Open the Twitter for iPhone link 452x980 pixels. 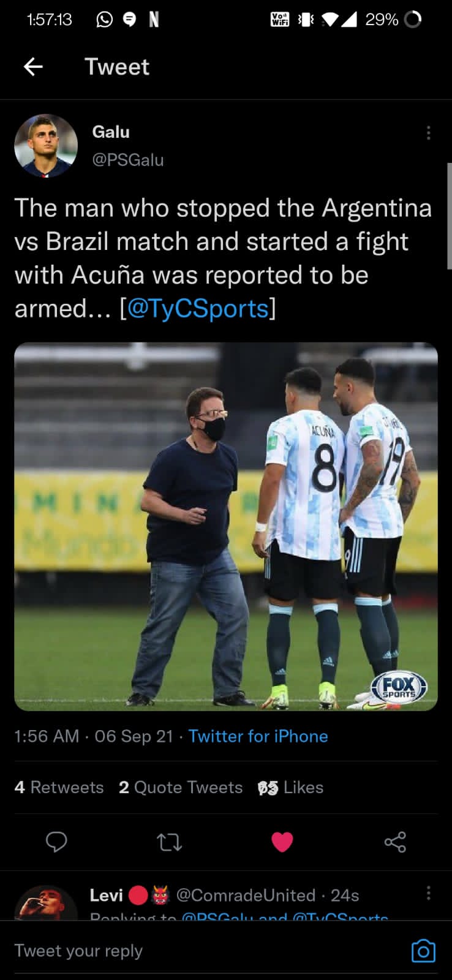tap(258, 736)
